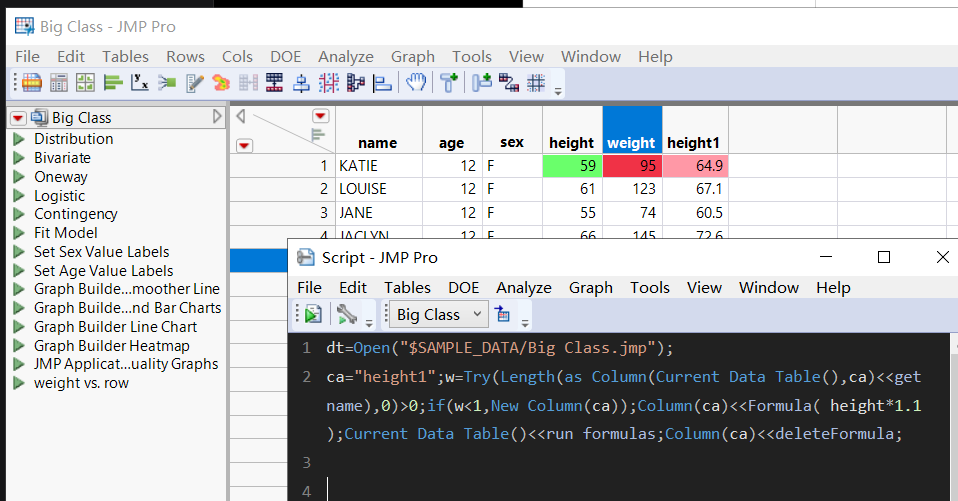Click the pencil and notepad toolbar icon
958x501 pixels.
(194, 82)
